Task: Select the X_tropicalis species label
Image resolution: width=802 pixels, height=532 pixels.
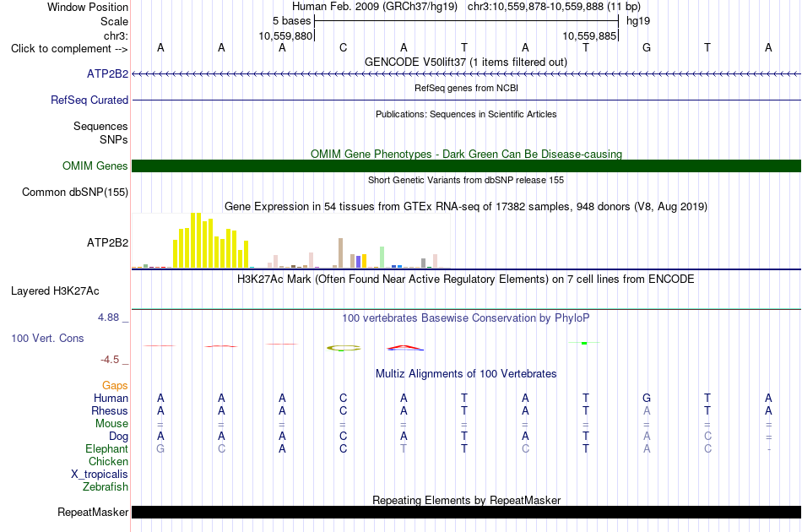Action: point(100,475)
